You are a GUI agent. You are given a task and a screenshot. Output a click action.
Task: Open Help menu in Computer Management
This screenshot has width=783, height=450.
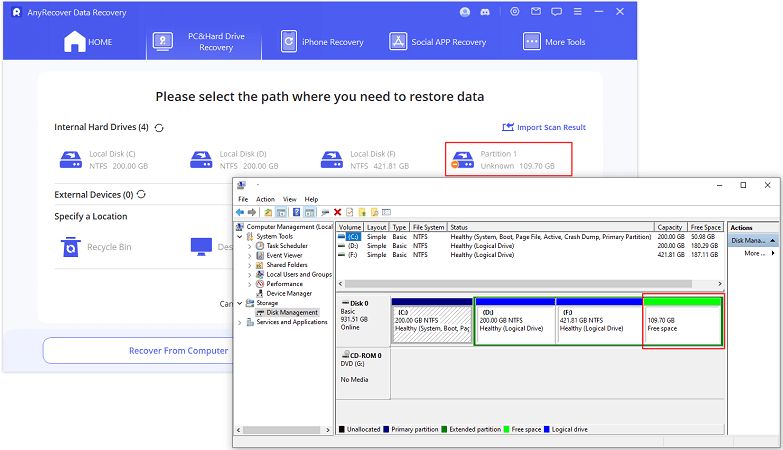point(311,199)
